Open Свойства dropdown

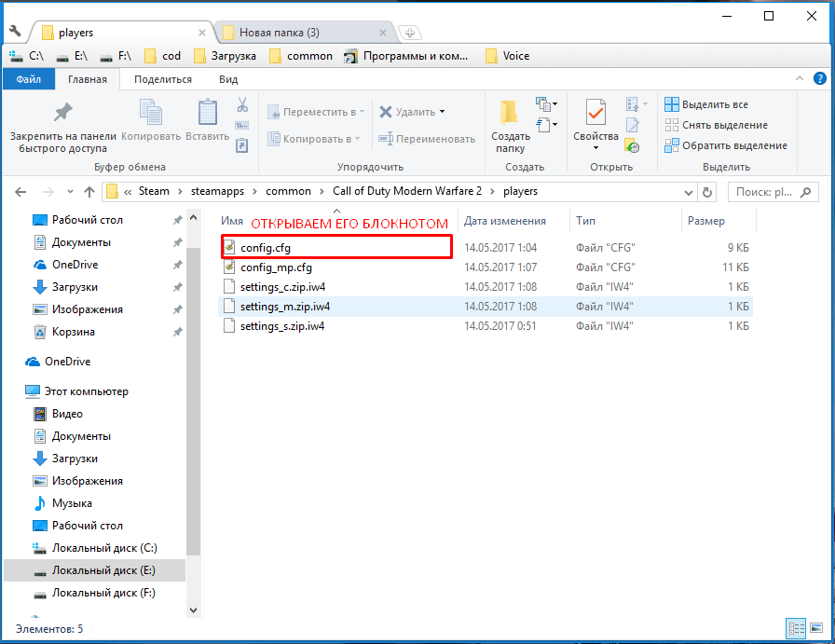595,147
